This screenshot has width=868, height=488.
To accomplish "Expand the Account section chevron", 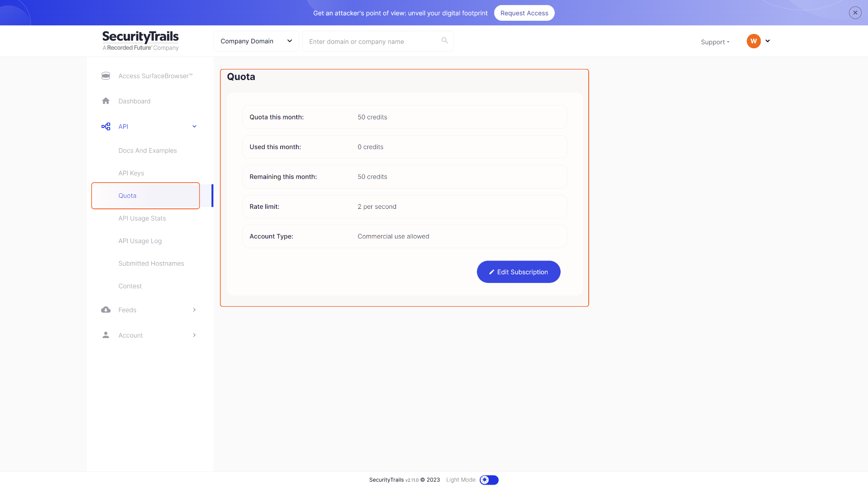I will pyautogui.click(x=195, y=335).
